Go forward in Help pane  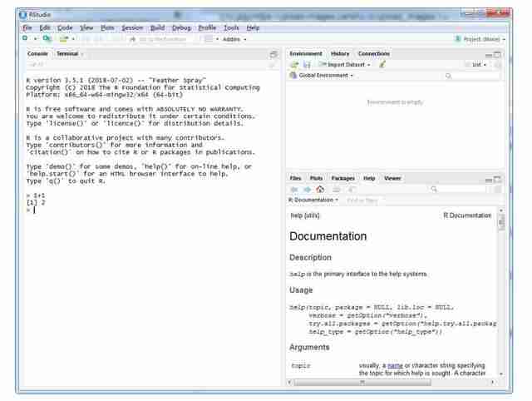tap(308, 189)
